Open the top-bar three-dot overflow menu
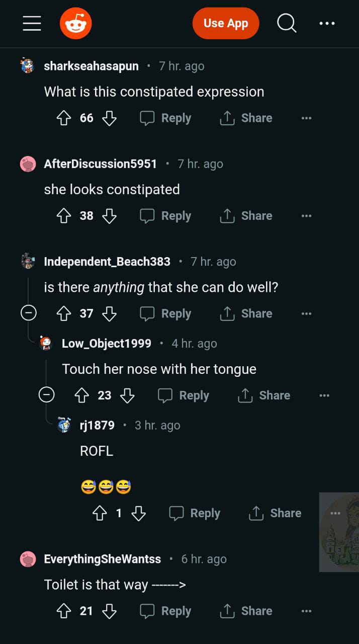 (327, 23)
